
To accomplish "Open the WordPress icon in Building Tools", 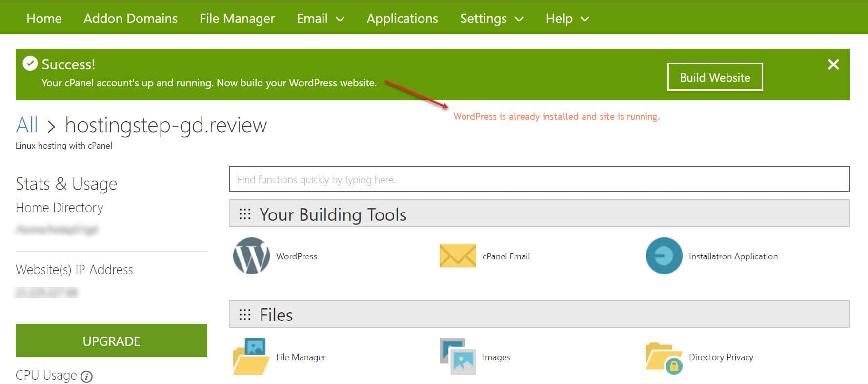I will (251, 256).
